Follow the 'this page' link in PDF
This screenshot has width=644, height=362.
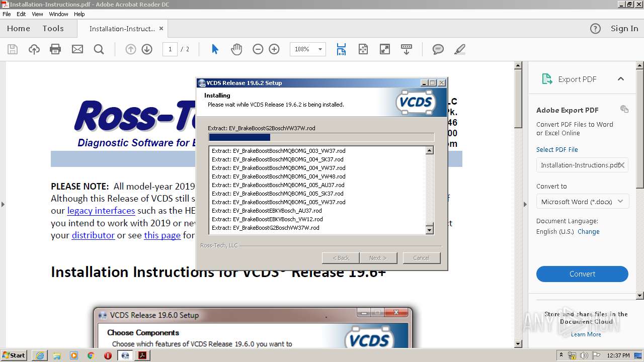(162, 235)
